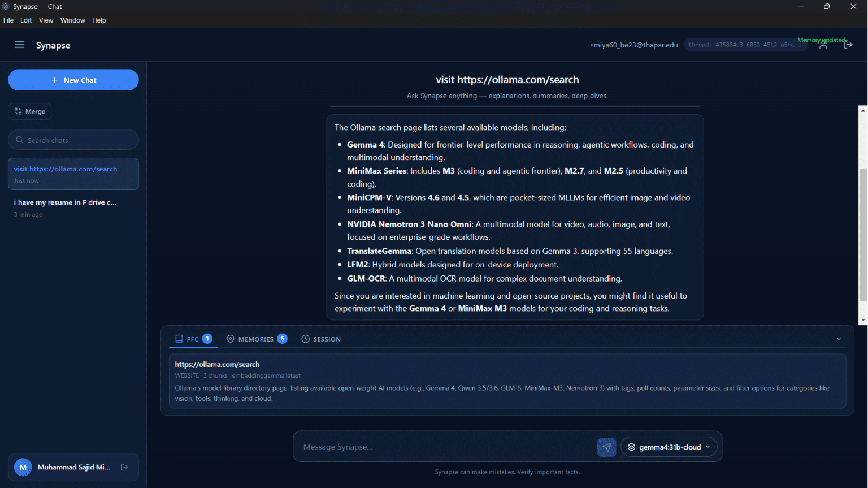This screenshot has height=488, width=868.
Task: Open the Help menu
Action: point(99,20)
